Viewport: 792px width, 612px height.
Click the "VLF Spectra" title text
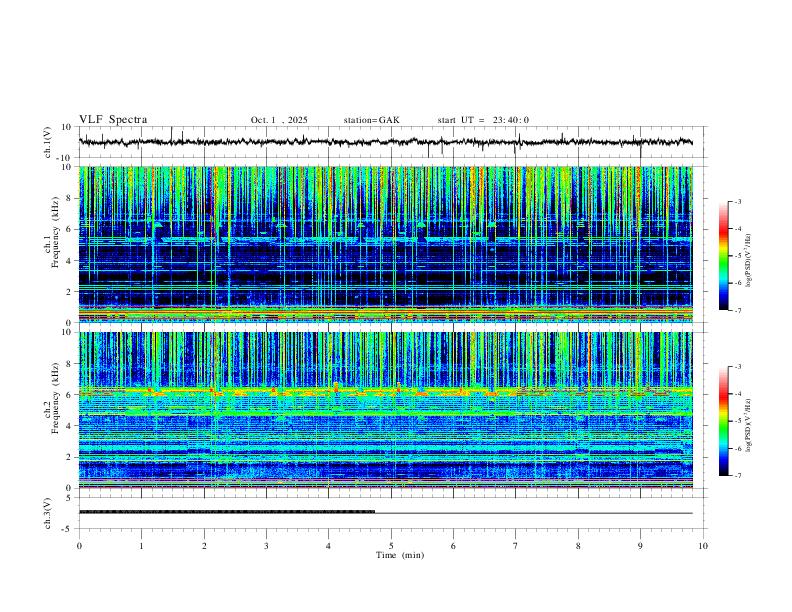(113, 120)
